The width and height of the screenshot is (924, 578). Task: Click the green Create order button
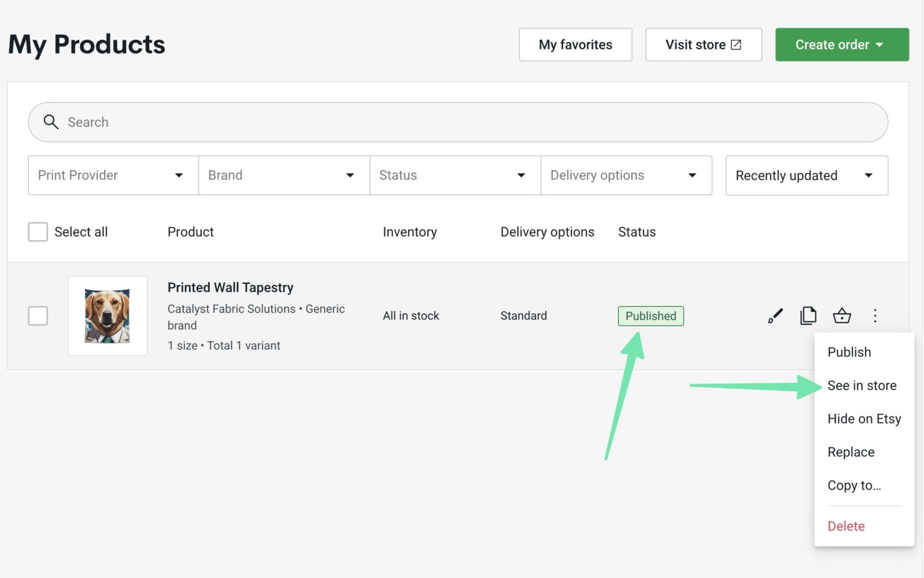(842, 44)
